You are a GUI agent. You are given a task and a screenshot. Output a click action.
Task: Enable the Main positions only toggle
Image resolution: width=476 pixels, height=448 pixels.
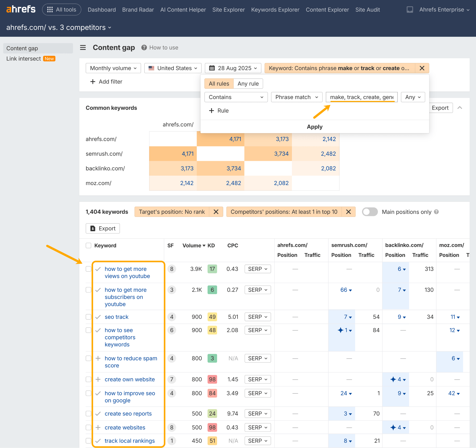click(370, 212)
